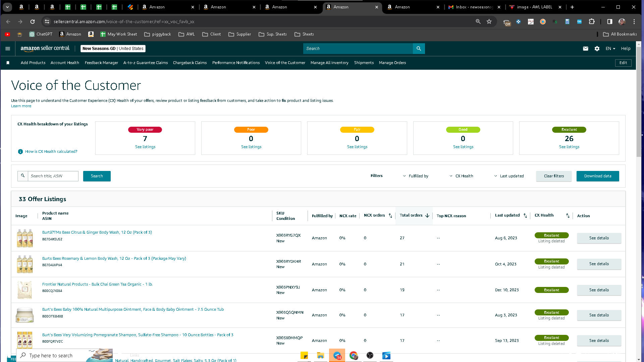Viewport: 644px width, 362px height.
Task: Reload the page with the browser refresh icon
Action: tap(33, 21)
